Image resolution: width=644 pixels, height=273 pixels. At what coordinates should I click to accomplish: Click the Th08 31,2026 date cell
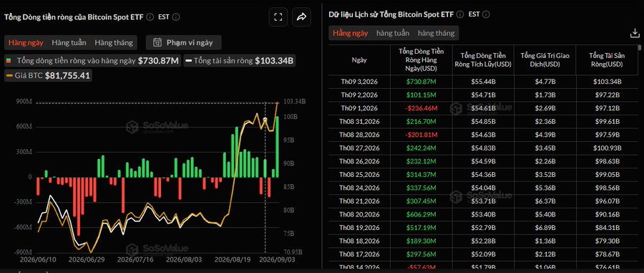(x=358, y=122)
